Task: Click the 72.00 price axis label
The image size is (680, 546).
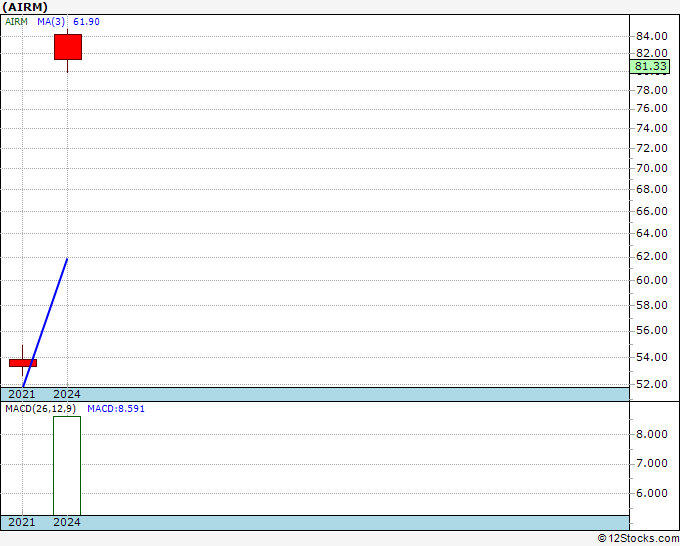Action: click(651, 148)
